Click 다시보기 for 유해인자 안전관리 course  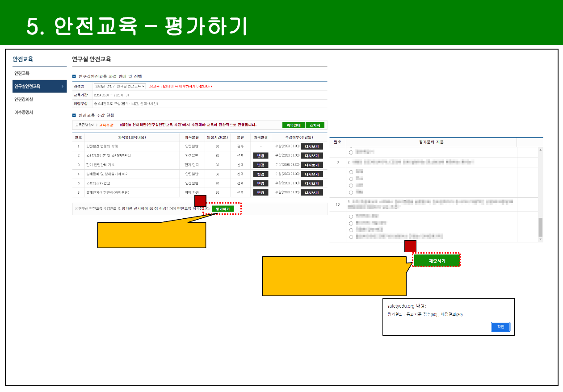[x=311, y=193]
